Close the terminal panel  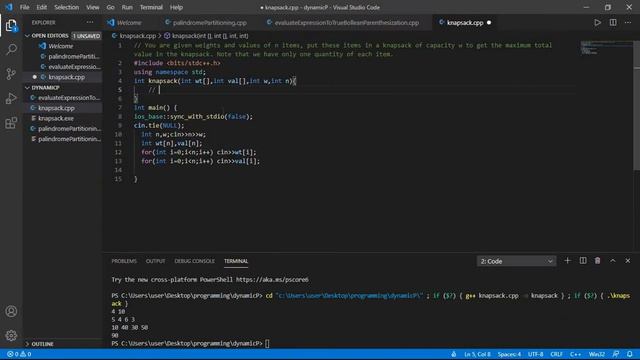(628, 261)
